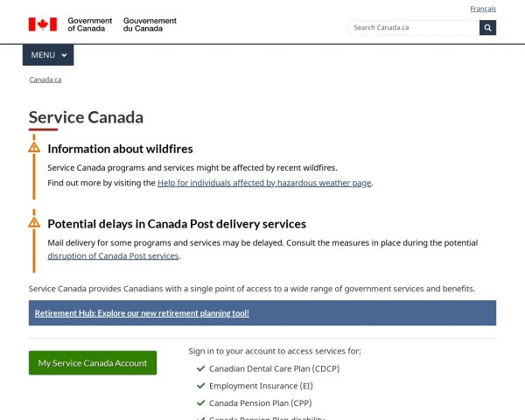Open the Retirement Hub planning tool banner
The image size is (525, 420).
142,312
